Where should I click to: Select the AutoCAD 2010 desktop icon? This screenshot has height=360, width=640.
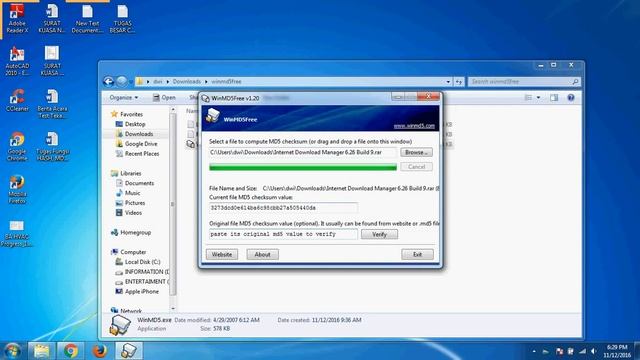pyautogui.click(x=17, y=61)
